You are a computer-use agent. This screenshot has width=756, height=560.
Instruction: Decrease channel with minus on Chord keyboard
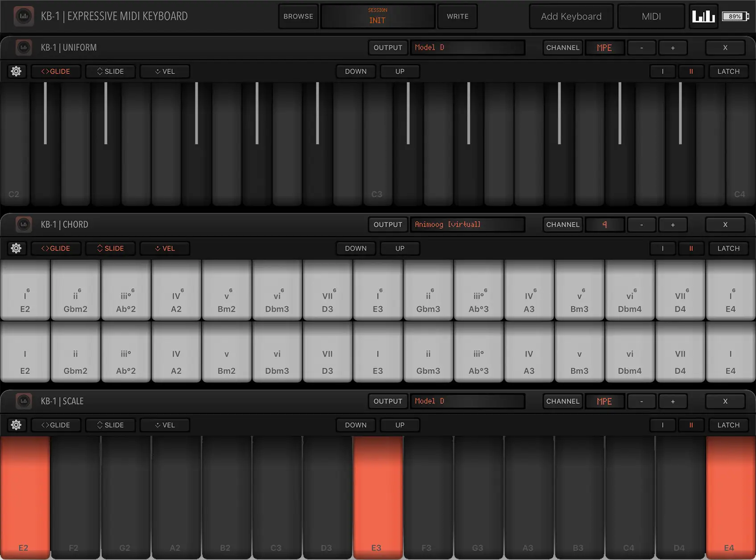pyautogui.click(x=641, y=224)
